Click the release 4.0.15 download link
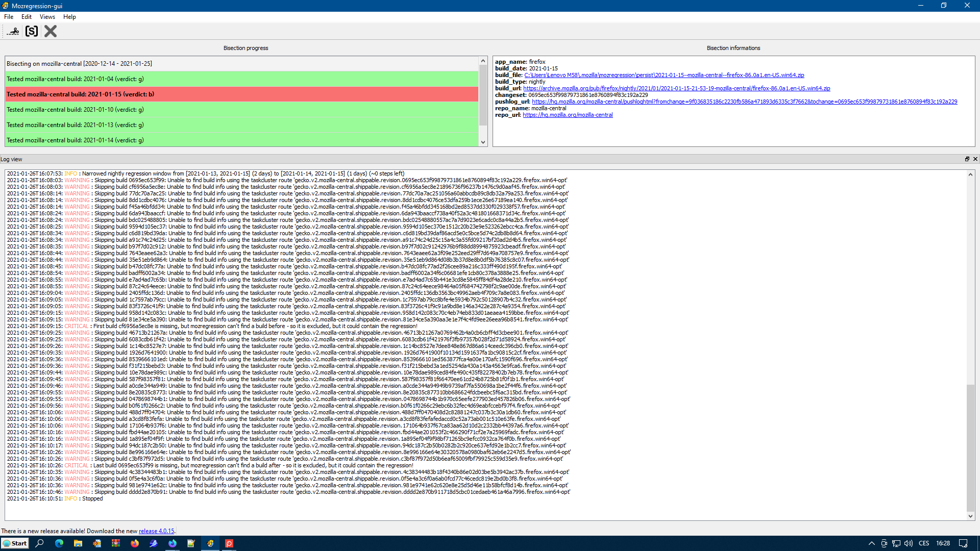This screenshot has height=551, width=980. pyautogui.click(x=156, y=531)
